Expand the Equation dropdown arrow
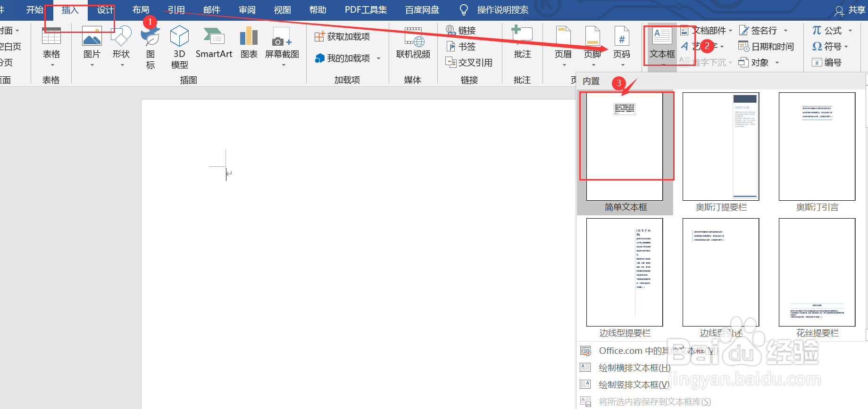The width and height of the screenshot is (868, 409). click(850, 31)
